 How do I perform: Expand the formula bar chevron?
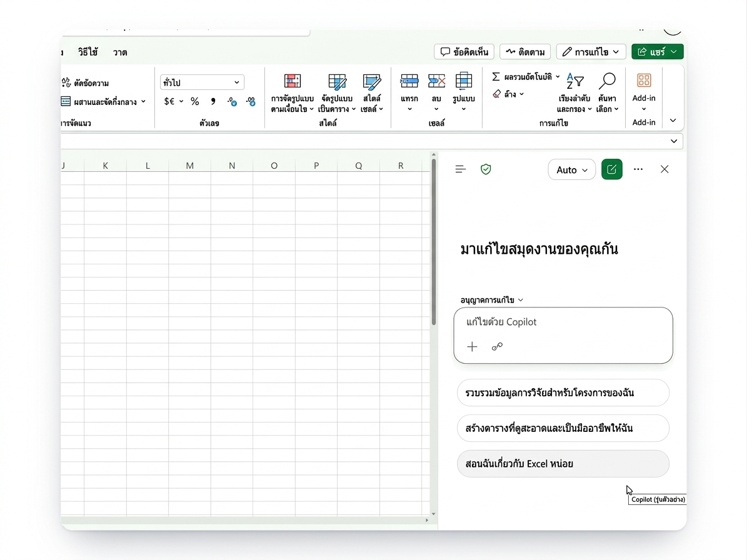[674, 141]
